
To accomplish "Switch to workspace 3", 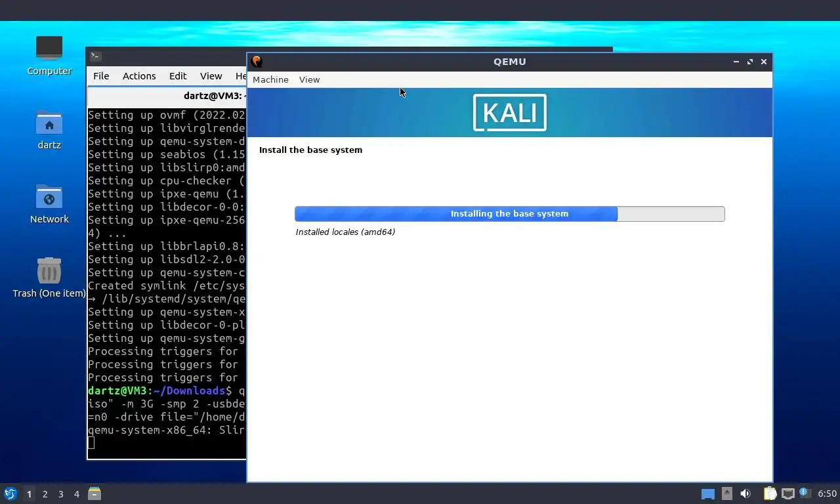I will coord(60,494).
